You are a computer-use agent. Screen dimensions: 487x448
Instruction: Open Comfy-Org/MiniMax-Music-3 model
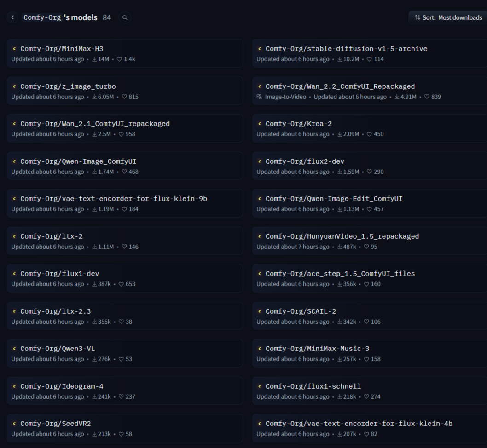pyautogui.click(x=370, y=353)
